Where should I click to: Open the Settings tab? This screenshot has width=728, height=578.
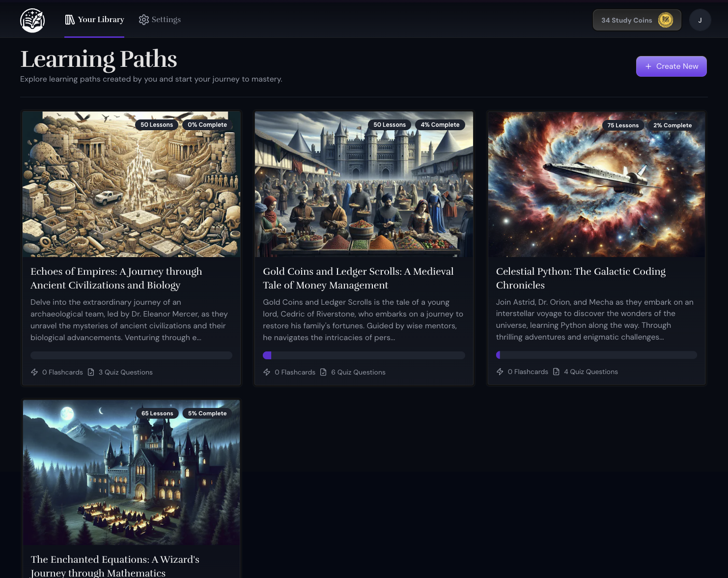(x=160, y=20)
